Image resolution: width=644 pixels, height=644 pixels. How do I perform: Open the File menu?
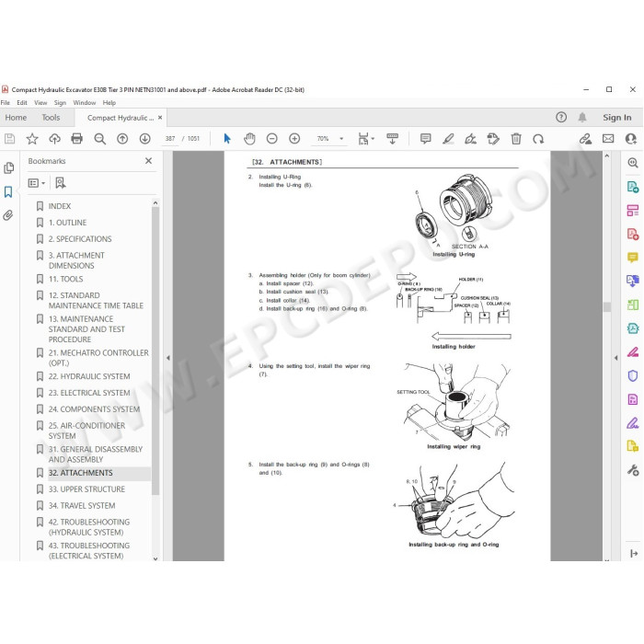point(6,103)
